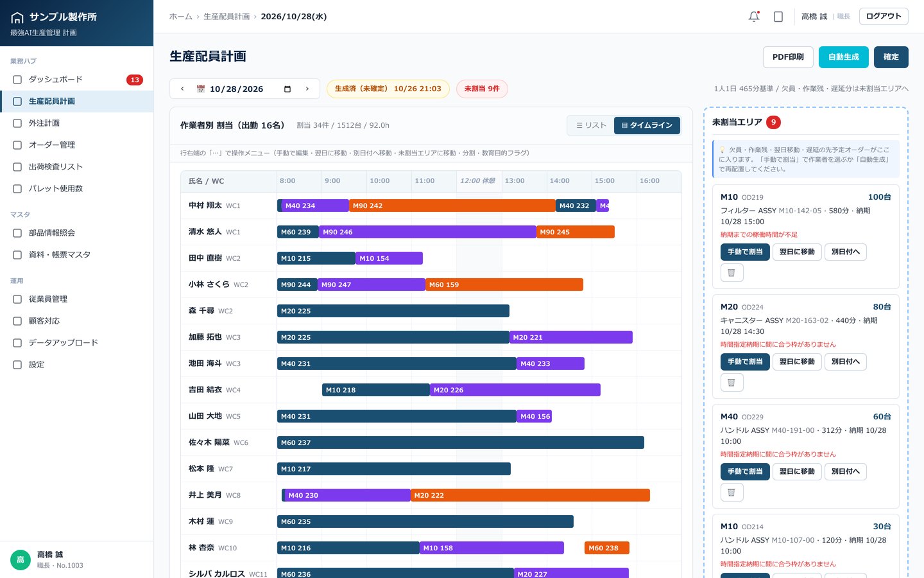
Task: Click the オーダー管理 sidebar icon
Action: [x=17, y=145]
